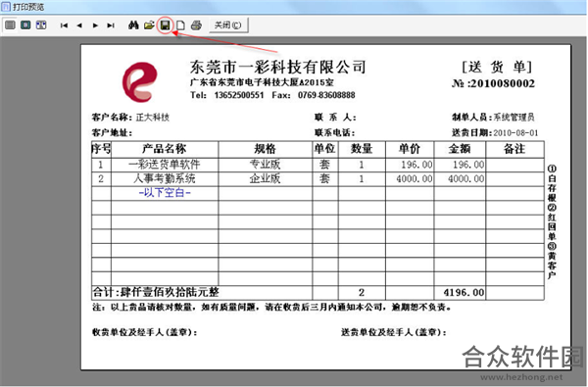Open the binoculars find tool

point(133,25)
